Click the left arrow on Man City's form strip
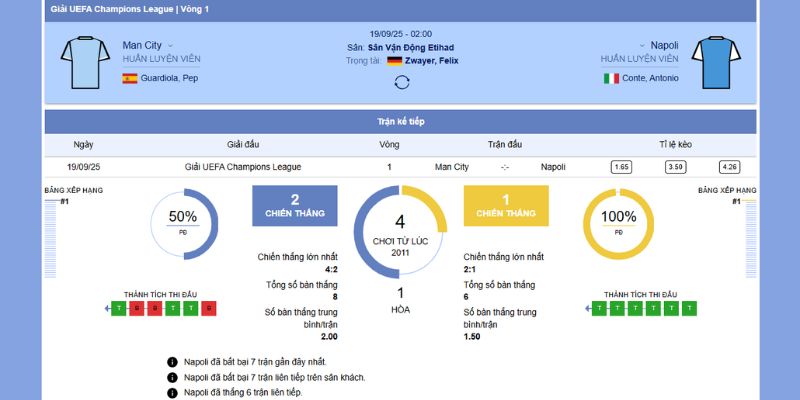 pos(109,309)
